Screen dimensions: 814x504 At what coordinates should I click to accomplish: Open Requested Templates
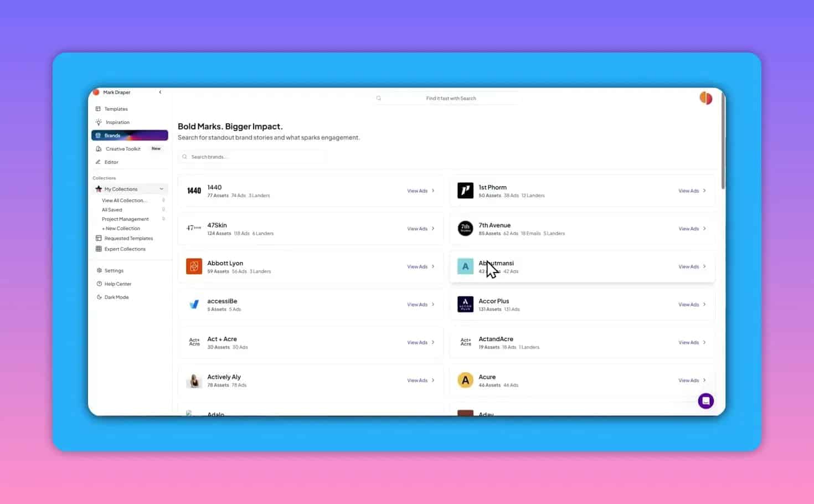(x=128, y=239)
